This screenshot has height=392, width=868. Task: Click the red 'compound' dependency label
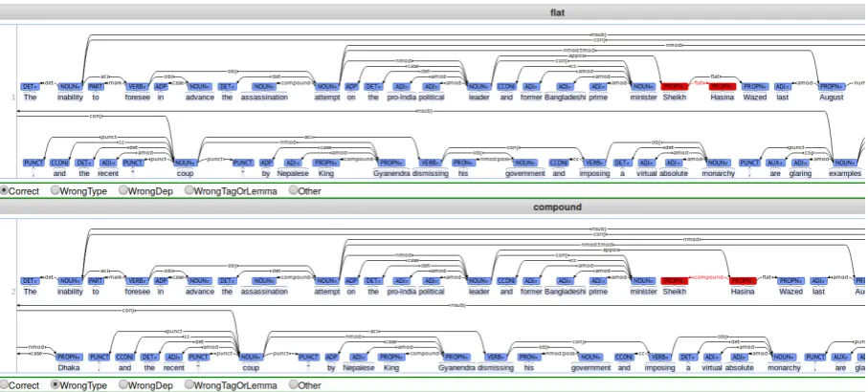click(x=708, y=277)
